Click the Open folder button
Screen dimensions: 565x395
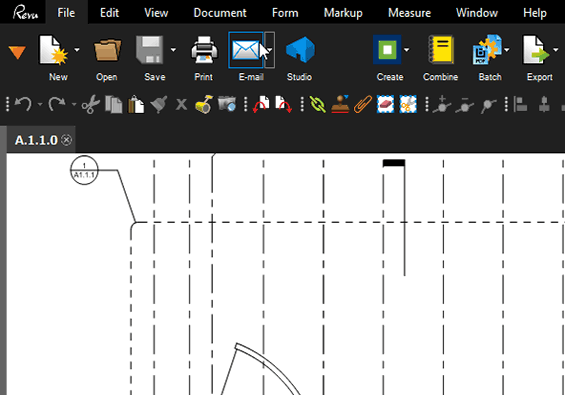click(107, 50)
